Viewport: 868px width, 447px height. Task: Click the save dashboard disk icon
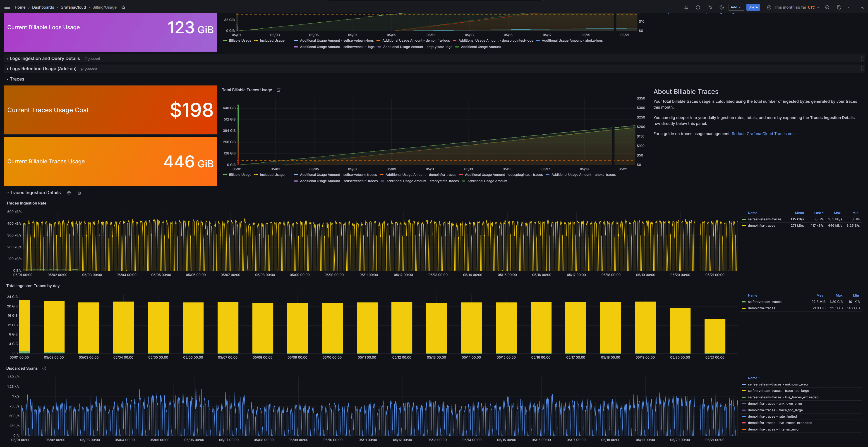(710, 7)
